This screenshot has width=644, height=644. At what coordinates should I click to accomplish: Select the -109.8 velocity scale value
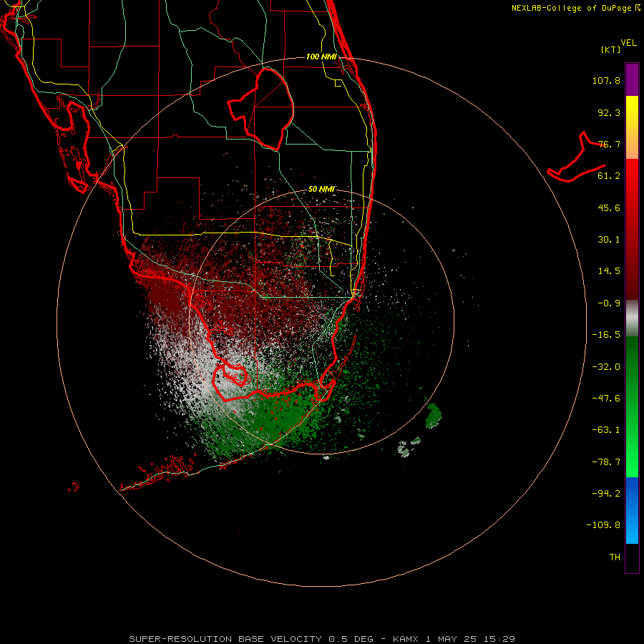coord(603,525)
